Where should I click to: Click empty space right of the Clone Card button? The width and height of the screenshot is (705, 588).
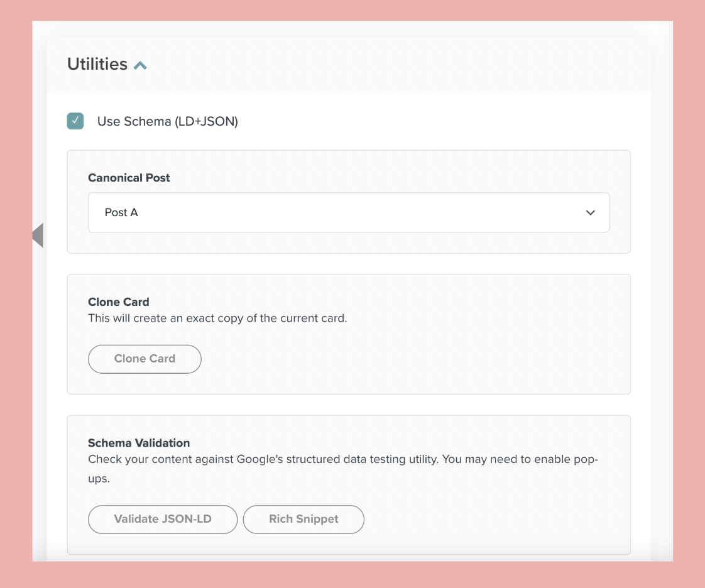[x=408, y=359]
